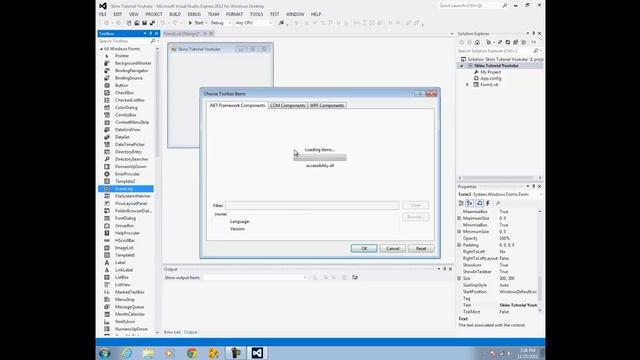Click the Visual Studio taskbar icon
Viewport: 640px width, 360px height.
coord(257,353)
